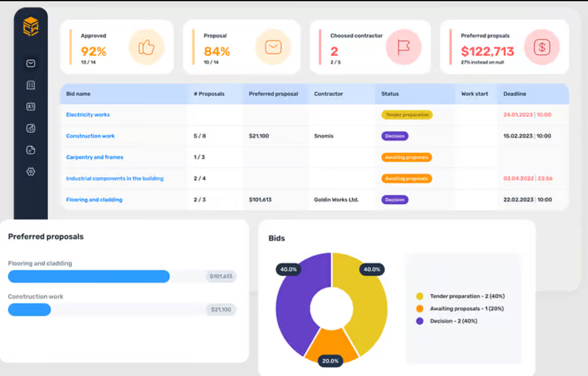
Task: Open the bids envelope icon in sidebar
Action: tap(31, 63)
